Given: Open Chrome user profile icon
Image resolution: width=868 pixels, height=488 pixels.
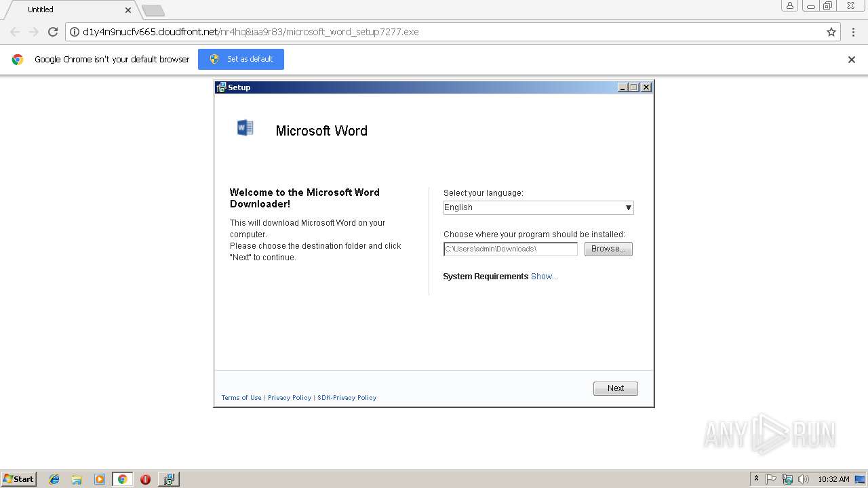Looking at the screenshot, I should (789, 5).
